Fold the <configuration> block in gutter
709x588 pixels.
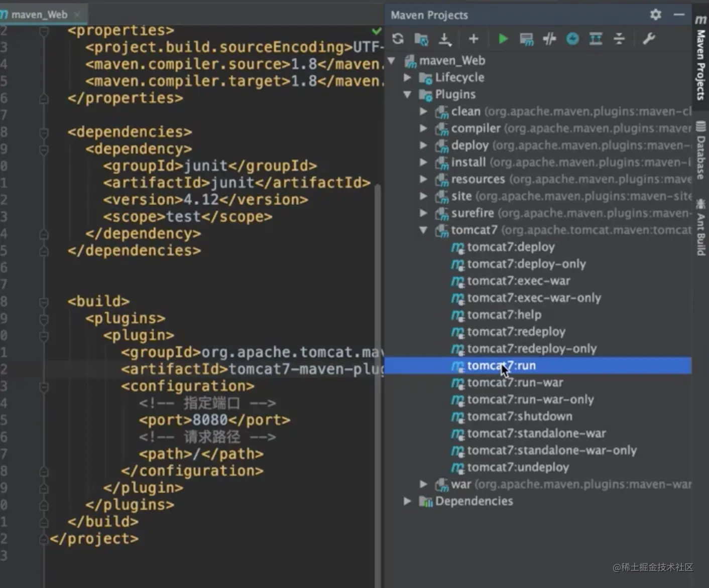tap(44, 387)
